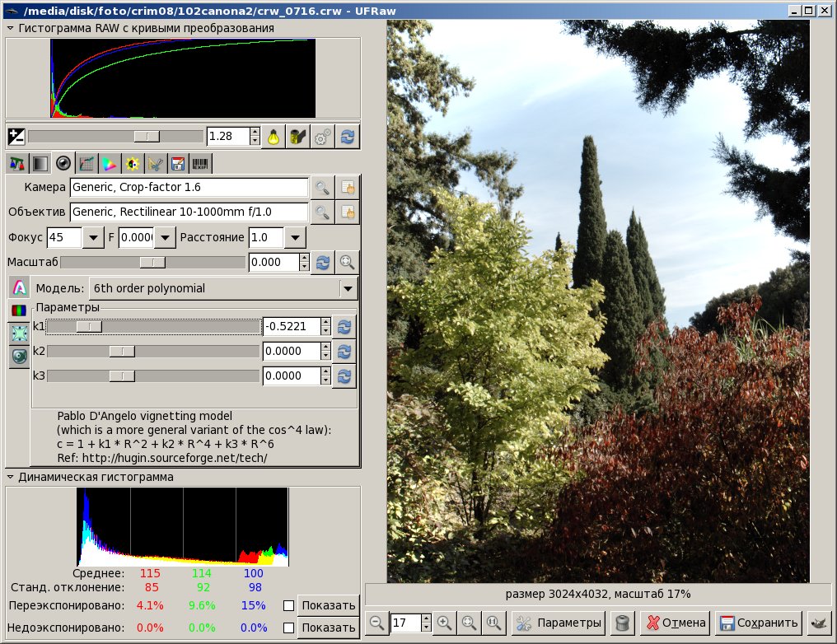Click the Отмена button
837x644 pixels.
pyautogui.click(x=676, y=623)
